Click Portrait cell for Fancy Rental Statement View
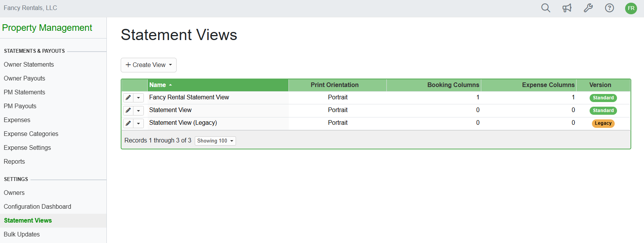The width and height of the screenshot is (644, 243). click(x=337, y=97)
